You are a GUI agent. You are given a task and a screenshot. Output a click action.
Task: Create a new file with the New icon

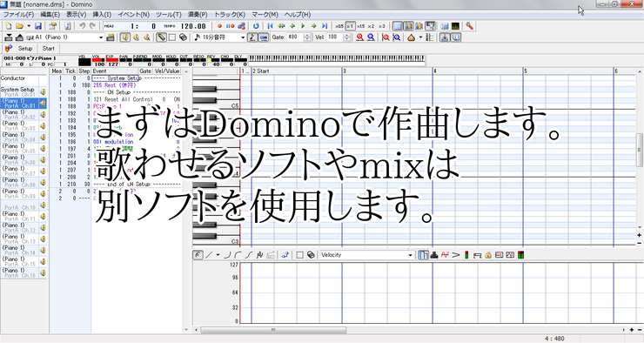8,26
